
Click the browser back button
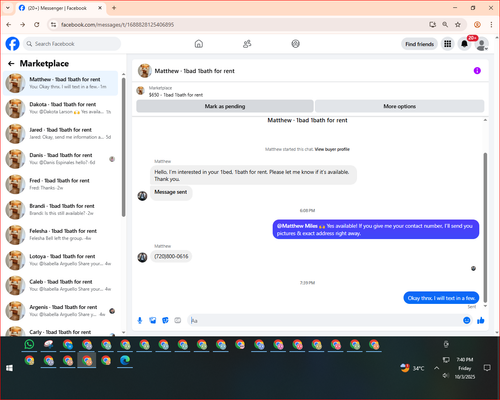pyautogui.click(x=9, y=25)
